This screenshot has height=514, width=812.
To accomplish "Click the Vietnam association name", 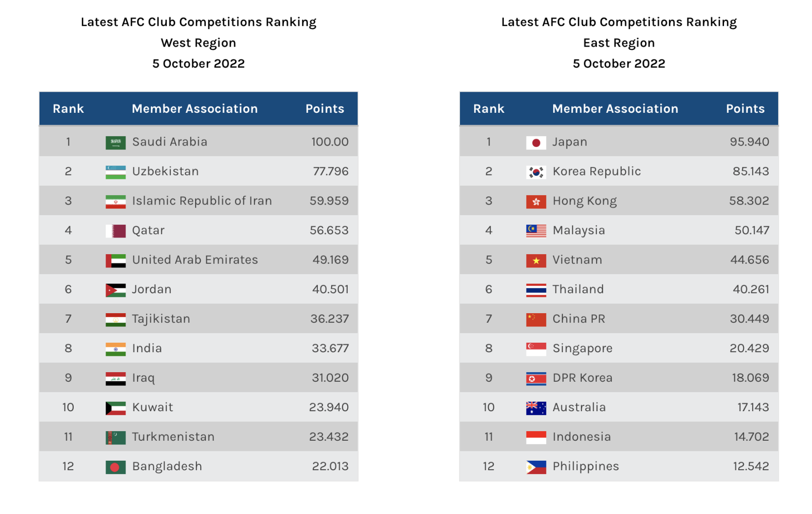I will (577, 260).
